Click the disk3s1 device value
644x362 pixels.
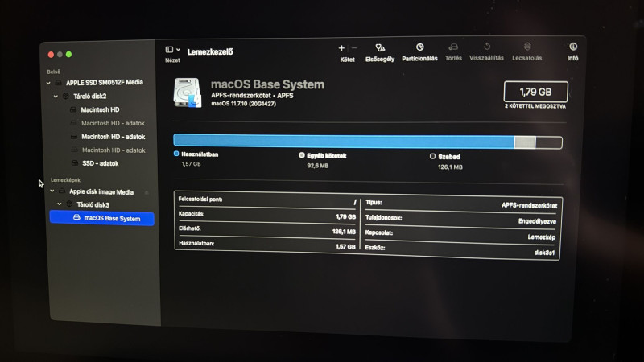tap(544, 253)
